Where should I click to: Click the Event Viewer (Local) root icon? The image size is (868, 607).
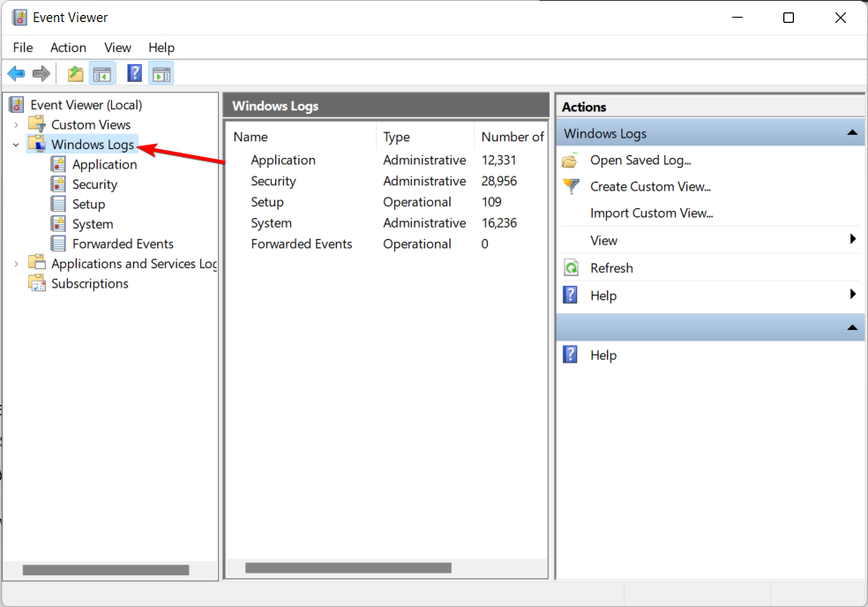(x=17, y=105)
